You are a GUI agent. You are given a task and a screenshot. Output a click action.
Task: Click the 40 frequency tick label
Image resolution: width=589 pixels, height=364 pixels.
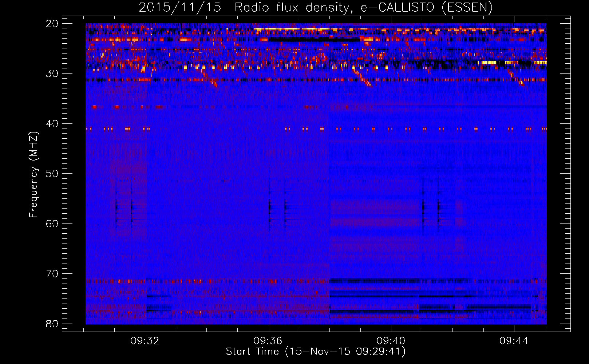coord(52,124)
